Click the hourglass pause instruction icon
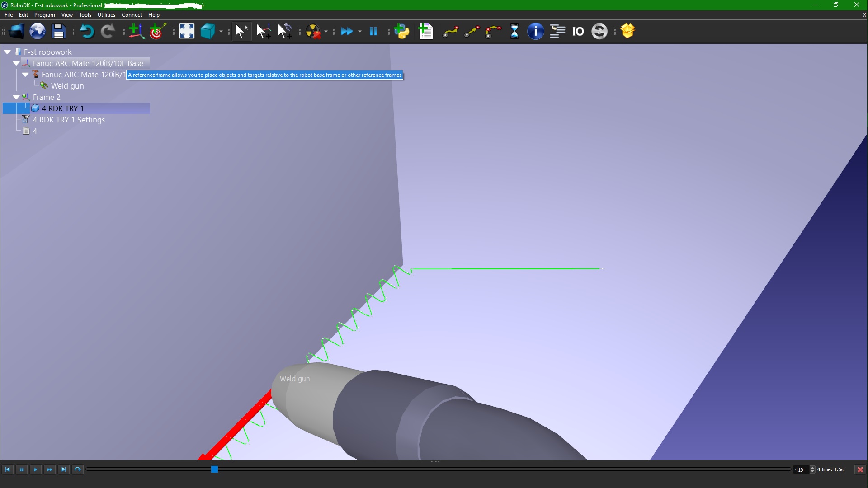The image size is (868, 488). (x=514, y=31)
